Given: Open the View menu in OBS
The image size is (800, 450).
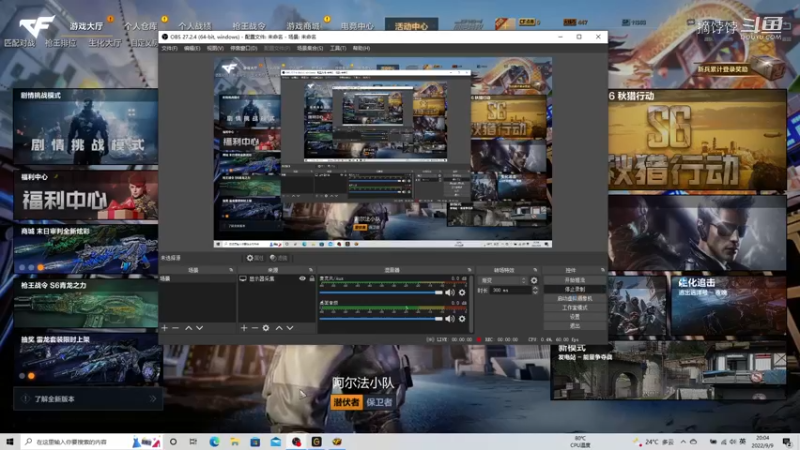Looking at the screenshot, I should point(215,48).
